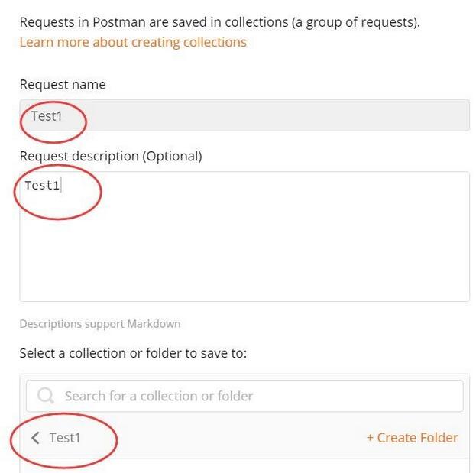
Task: Click the search magnifier icon
Action: pyautogui.click(x=46, y=396)
